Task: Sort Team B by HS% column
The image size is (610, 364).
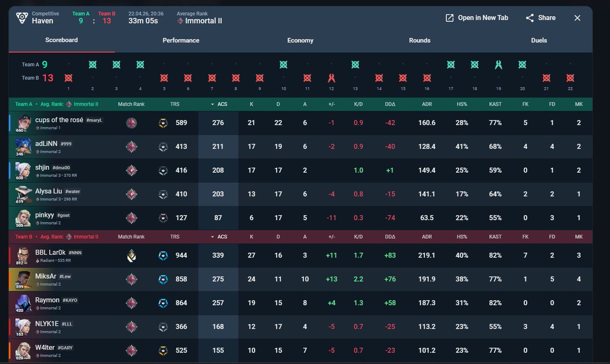Action: coord(462,237)
